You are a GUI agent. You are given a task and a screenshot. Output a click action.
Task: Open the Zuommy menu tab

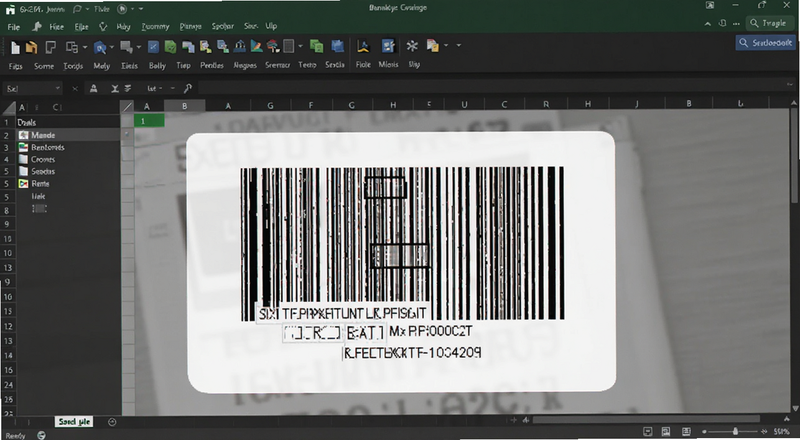pyautogui.click(x=155, y=27)
